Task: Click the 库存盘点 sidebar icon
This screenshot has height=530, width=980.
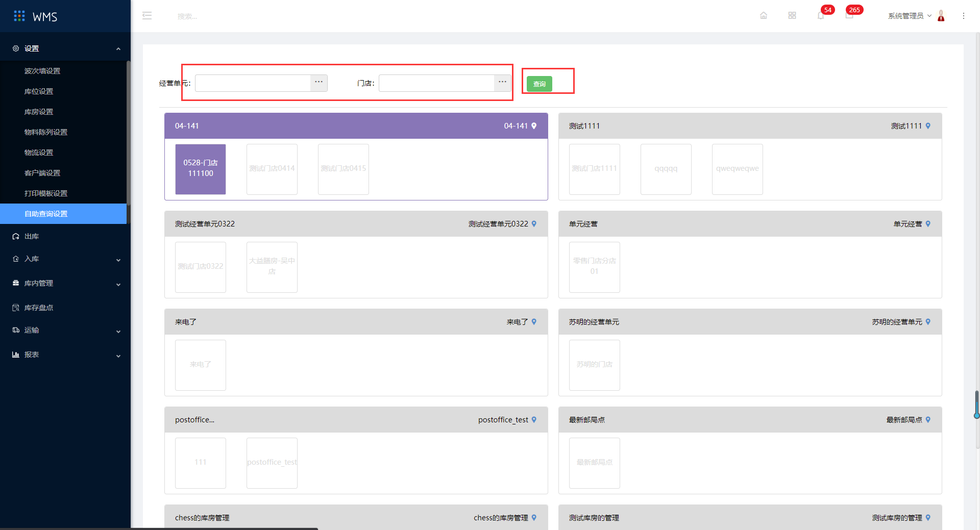Action: (x=16, y=308)
